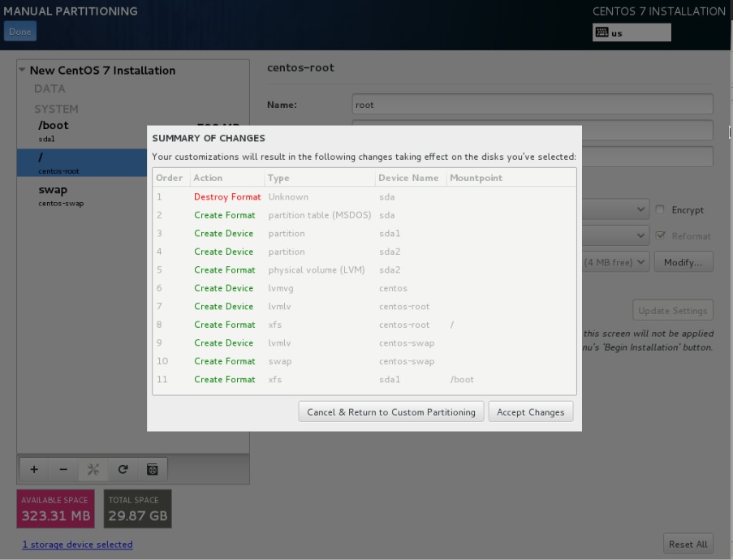
Task: Select the physical volume (LVM) row
Action: [364, 269]
